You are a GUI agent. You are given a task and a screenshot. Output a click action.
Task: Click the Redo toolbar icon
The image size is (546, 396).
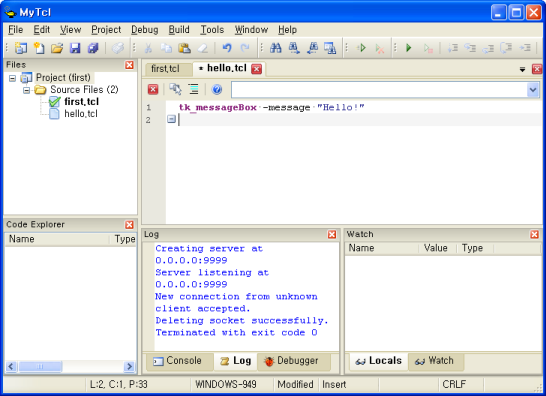(245, 48)
